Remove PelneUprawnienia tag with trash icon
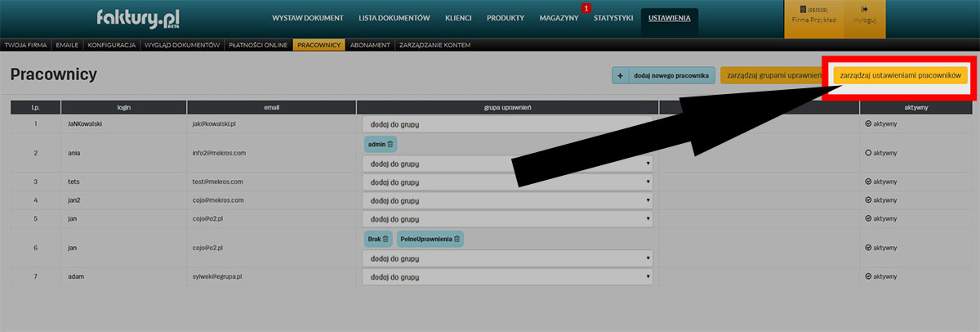This screenshot has height=332, width=980. click(457, 239)
